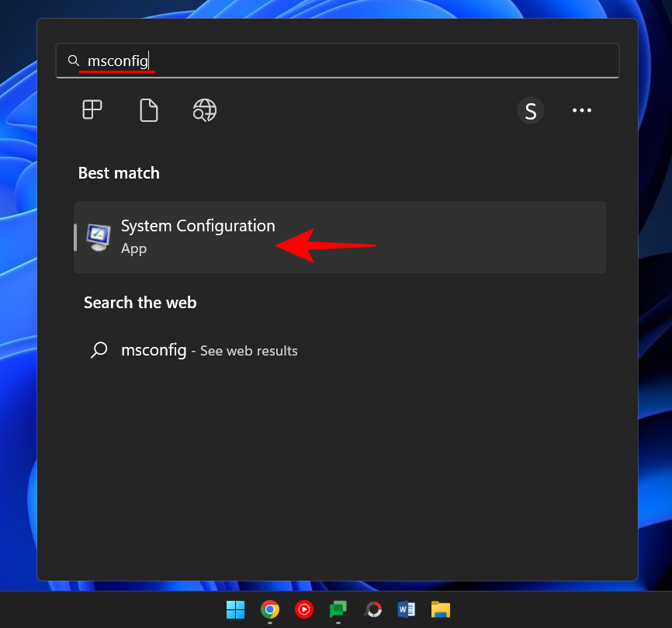Select the Best match result row
The height and width of the screenshot is (628, 672).
click(x=340, y=237)
